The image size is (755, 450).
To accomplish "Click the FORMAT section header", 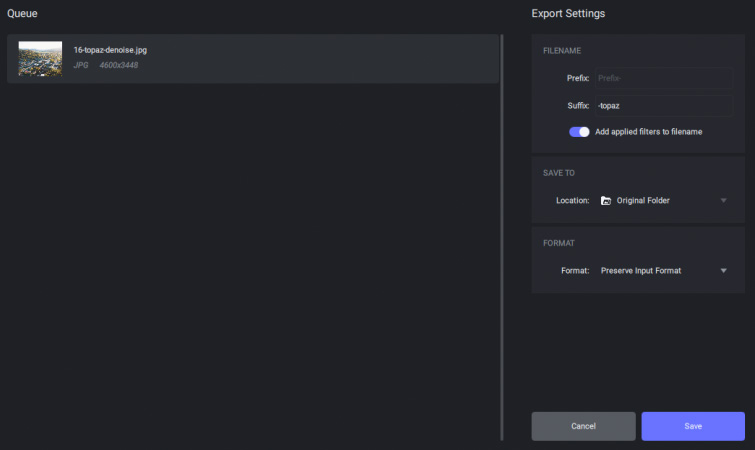I will (558, 243).
